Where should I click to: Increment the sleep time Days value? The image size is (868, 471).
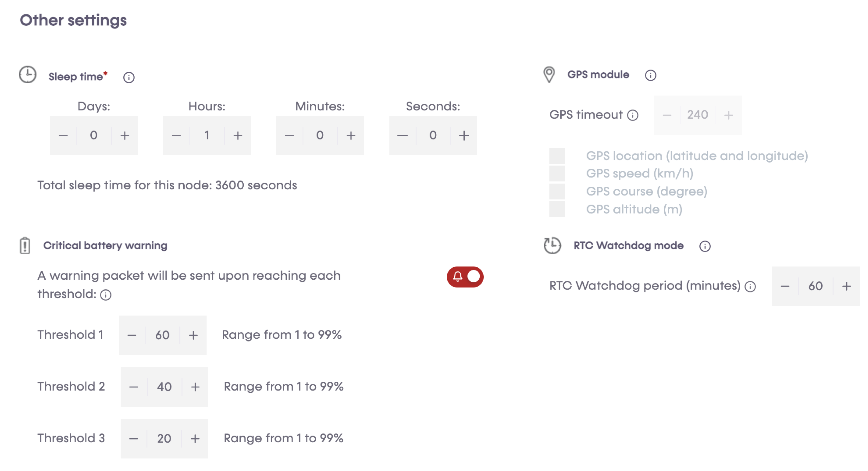[125, 136]
